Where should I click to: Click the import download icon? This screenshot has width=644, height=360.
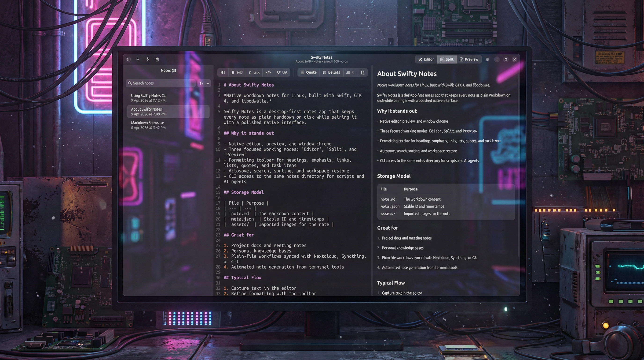[147, 59]
